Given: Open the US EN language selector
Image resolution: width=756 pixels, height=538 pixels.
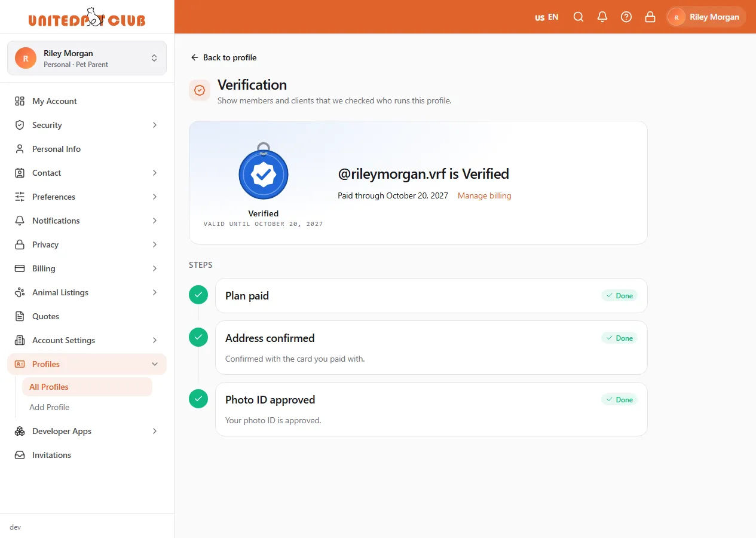Looking at the screenshot, I should click(546, 17).
